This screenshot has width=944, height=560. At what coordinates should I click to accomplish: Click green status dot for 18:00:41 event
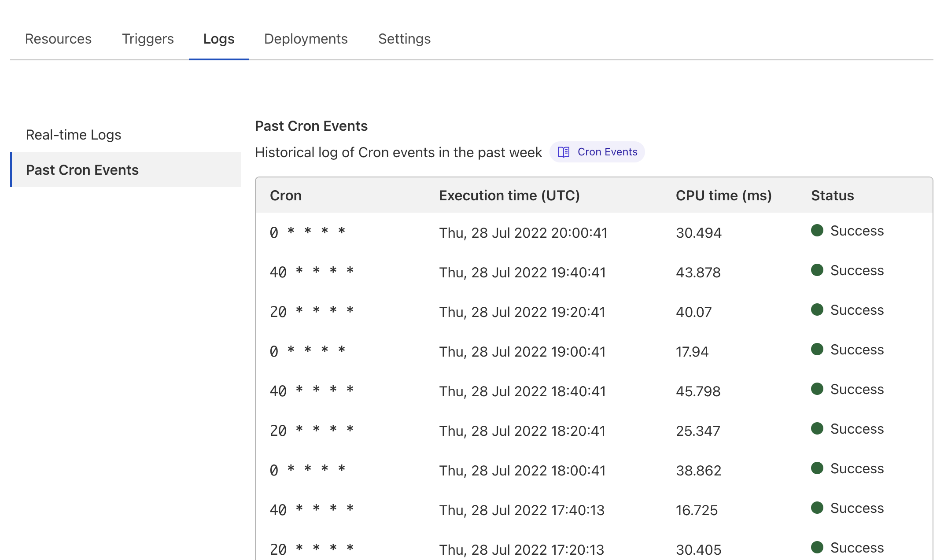pos(817,468)
